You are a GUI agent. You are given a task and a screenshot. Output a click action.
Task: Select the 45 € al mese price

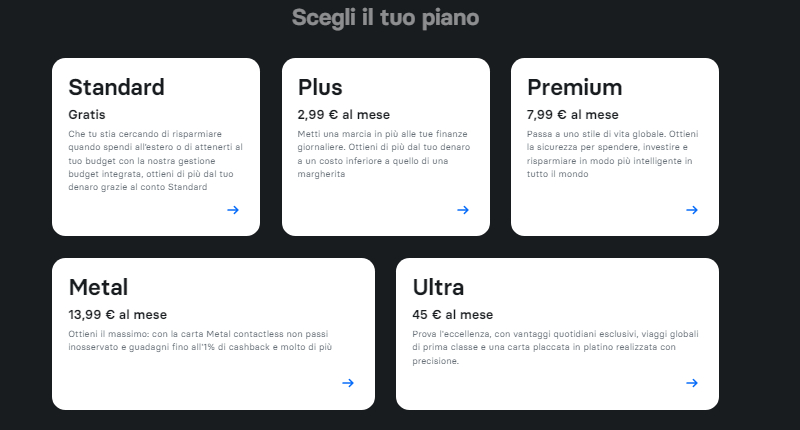(453, 315)
